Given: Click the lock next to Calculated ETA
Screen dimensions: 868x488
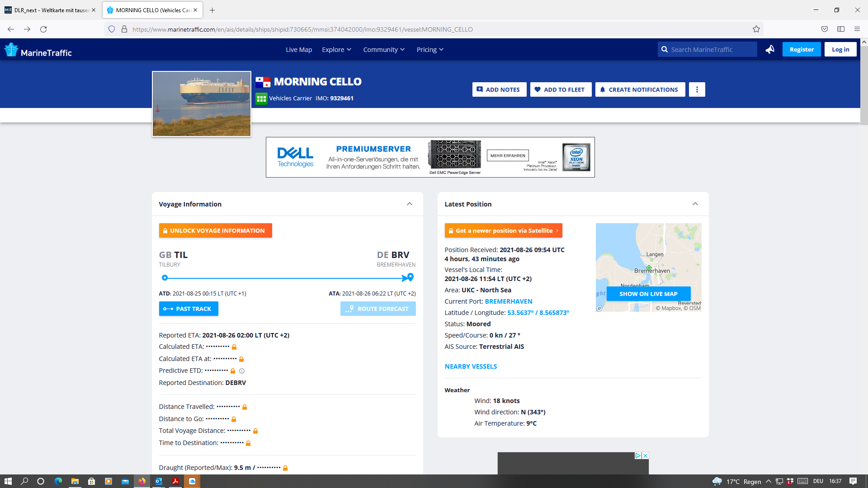Looking at the screenshot, I should 234,347.
